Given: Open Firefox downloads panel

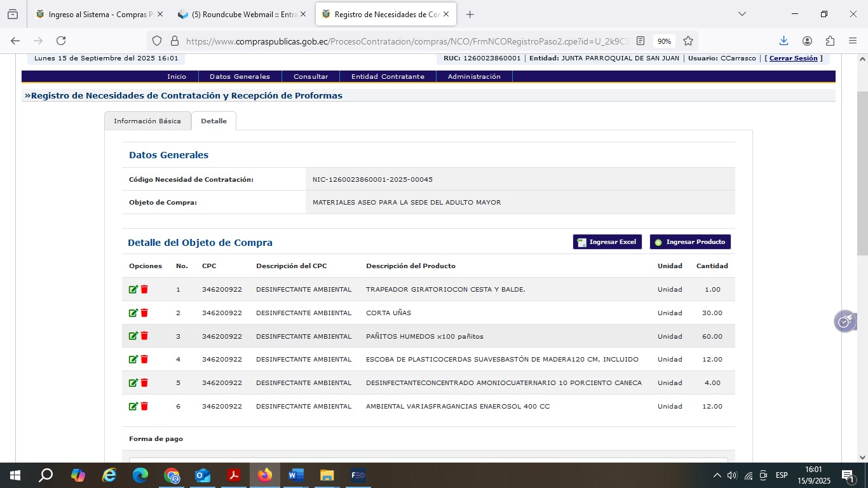Looking at the screenshot, I should pos(783,41).
